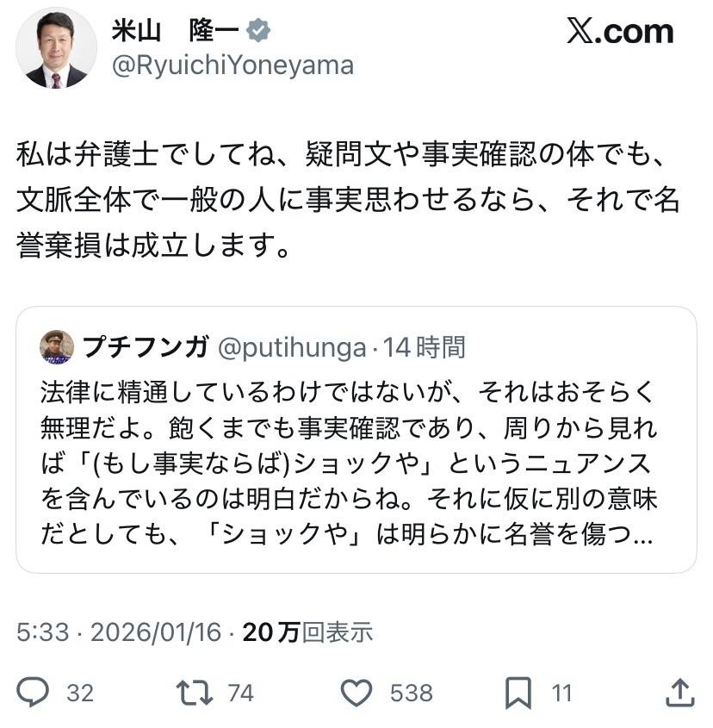Viewport: 713px width, 728px height.
Task: Like the tweet with the heart icon
Action: (356, 692)
